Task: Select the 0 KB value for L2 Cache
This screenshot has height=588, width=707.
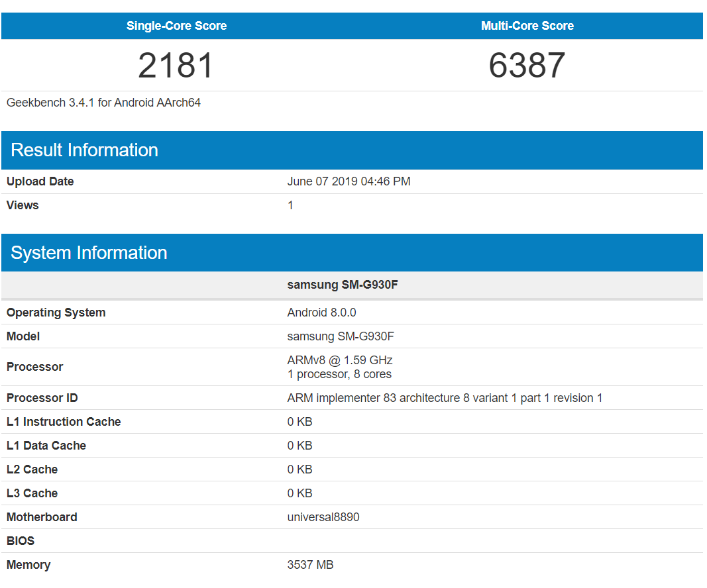Action: (299, 469)
